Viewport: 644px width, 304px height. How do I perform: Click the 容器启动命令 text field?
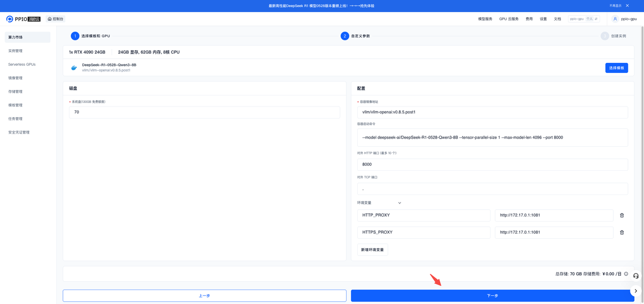493,137
